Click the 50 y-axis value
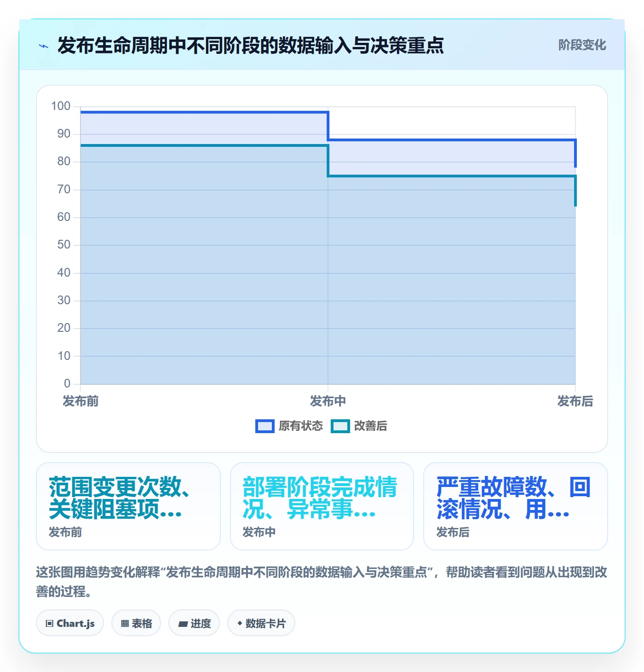The width and height of the screenshot is (644, 672). (x=64, y=245)
